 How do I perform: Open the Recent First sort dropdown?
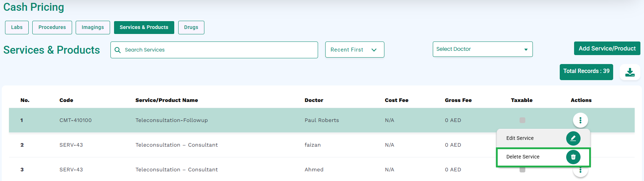[355, 50]
